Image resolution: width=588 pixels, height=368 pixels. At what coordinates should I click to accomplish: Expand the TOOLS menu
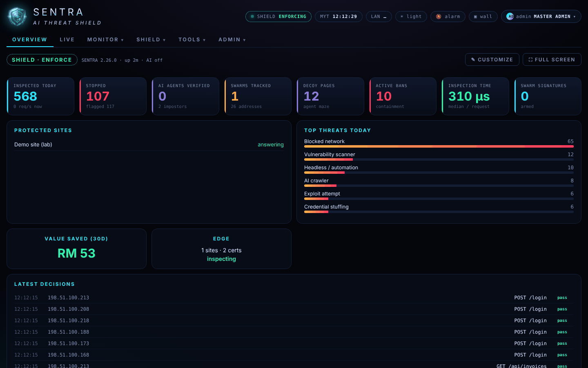point(192,40)
